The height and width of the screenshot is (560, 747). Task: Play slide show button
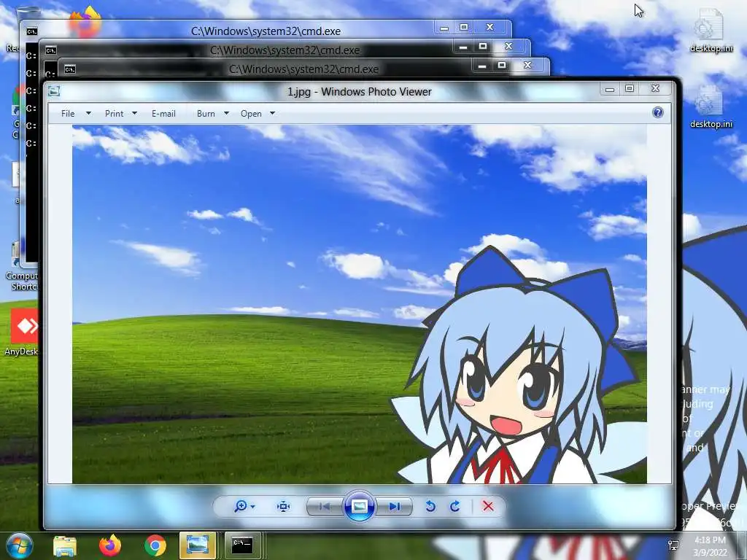(359, 506)
